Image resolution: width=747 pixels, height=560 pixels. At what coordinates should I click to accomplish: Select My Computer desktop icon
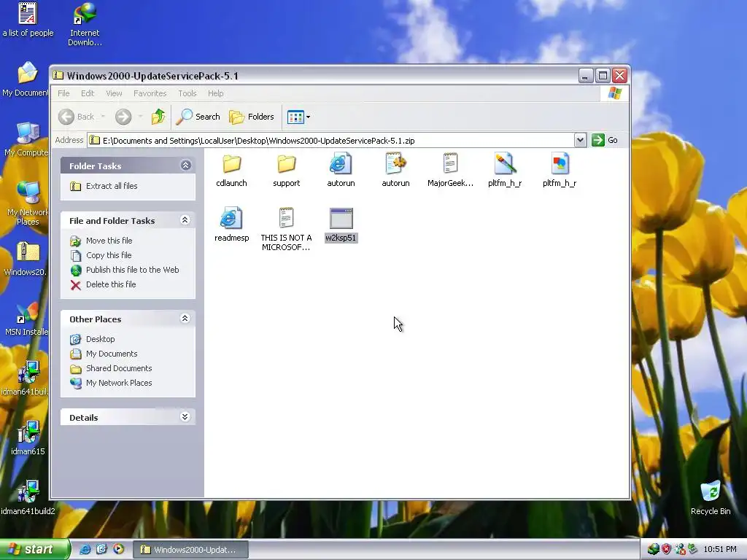coord(26,139)
